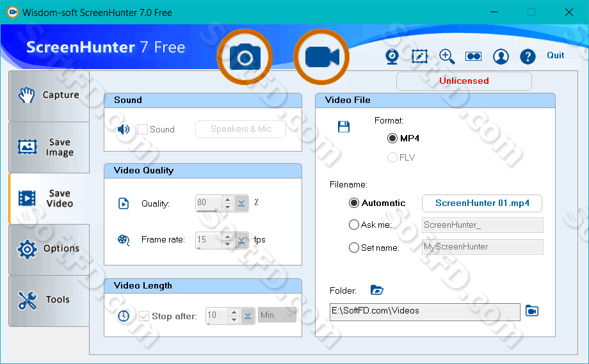This screenshot has height=364, width=589.
Task: Click the E:\SoftFD.com\Videos folder path field
Action: tap(425, 312)
